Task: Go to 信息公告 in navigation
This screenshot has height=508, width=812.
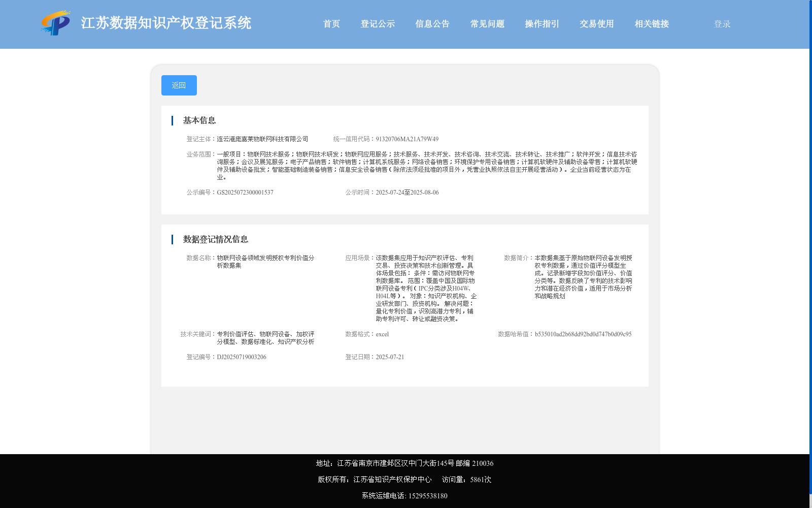Action: pos(432,24)
